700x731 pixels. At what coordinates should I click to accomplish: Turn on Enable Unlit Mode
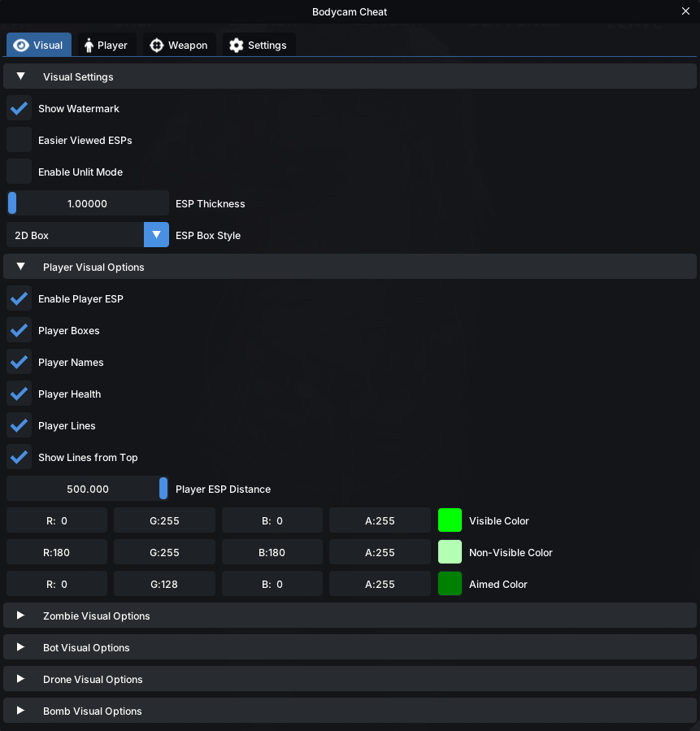point(20,172)
